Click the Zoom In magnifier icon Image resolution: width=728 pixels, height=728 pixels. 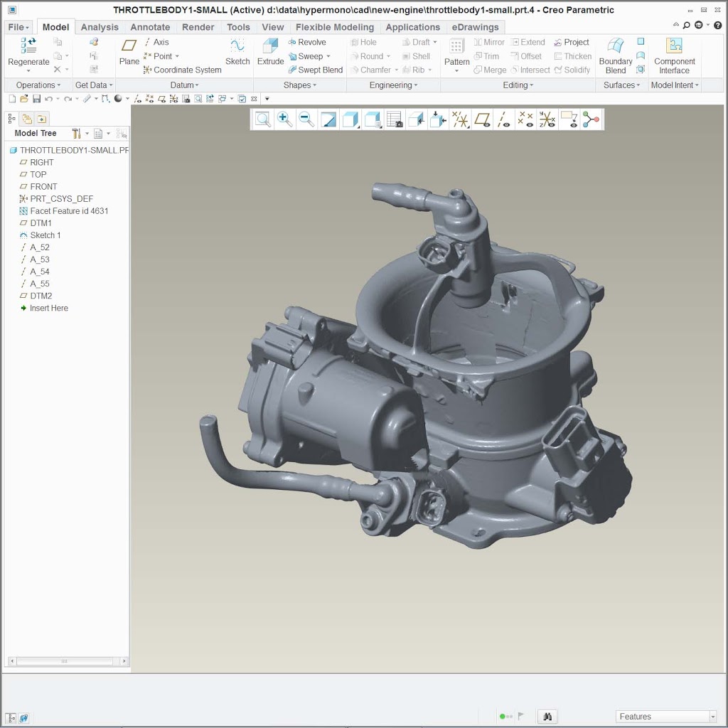coord(285,119)
